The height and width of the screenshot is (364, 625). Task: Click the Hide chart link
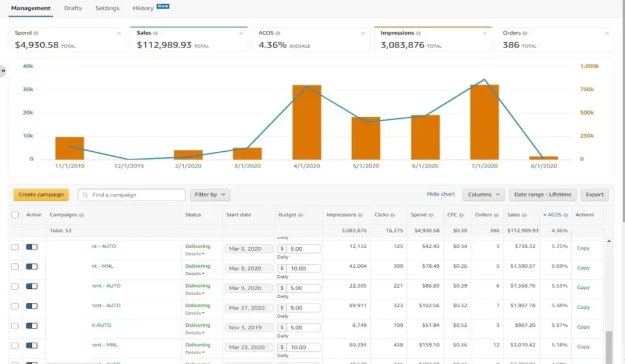tap(440, 194)
